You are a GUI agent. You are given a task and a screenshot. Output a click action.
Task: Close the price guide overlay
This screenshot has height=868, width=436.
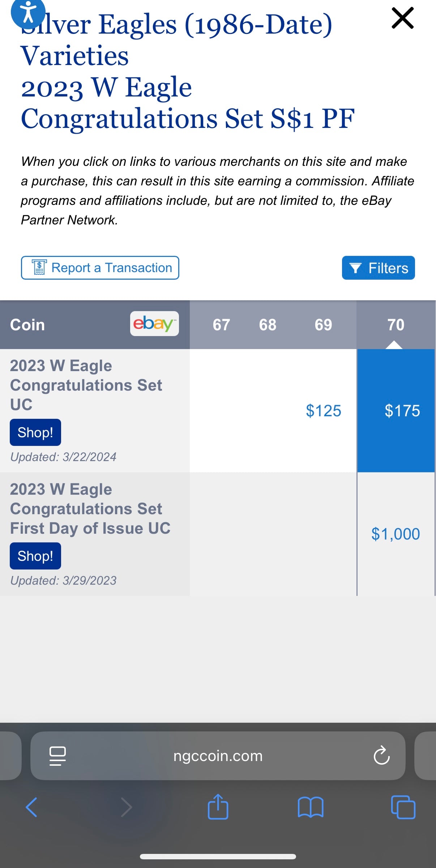[402, 18]
